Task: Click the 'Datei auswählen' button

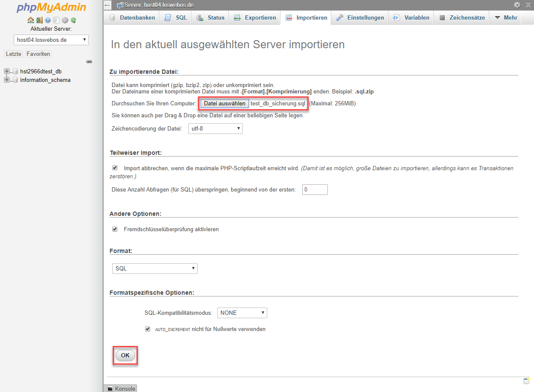Action: point(225,103)
